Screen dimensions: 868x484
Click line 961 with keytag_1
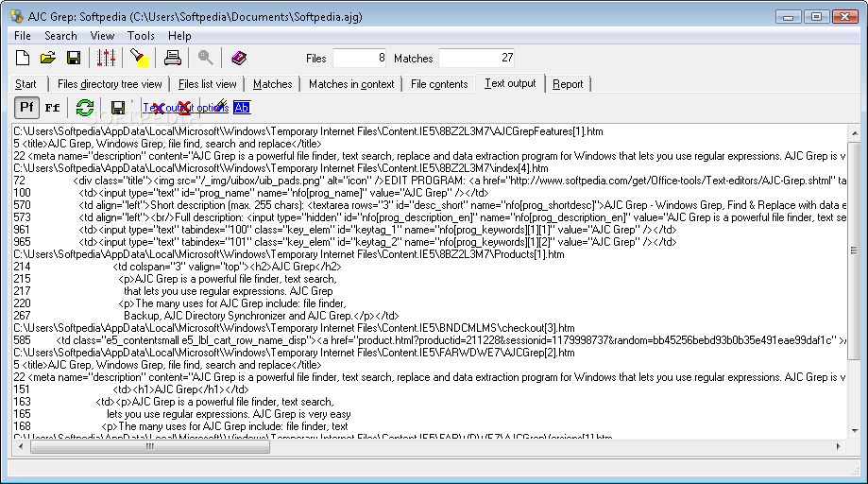coord(345,230)
